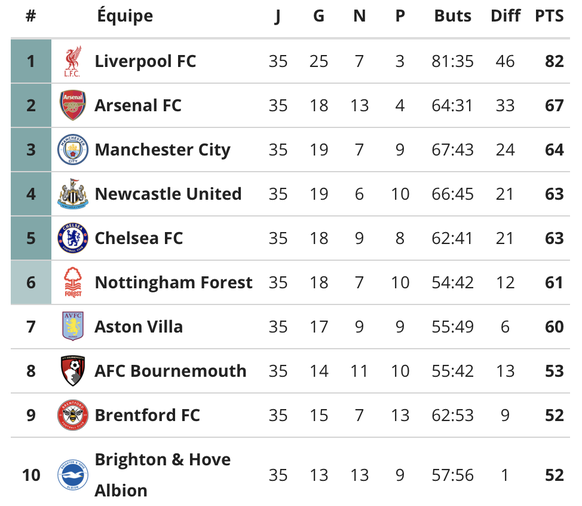
Task: Sort table by PTS column header
Action: click(549, 16)
